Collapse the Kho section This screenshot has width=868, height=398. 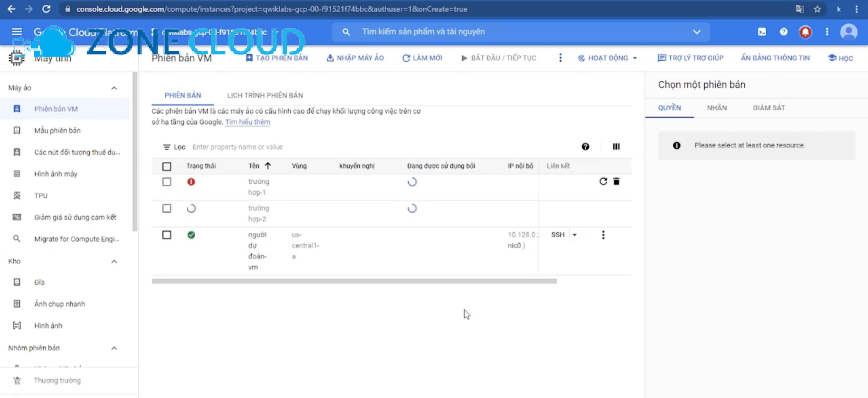(114, 261)
